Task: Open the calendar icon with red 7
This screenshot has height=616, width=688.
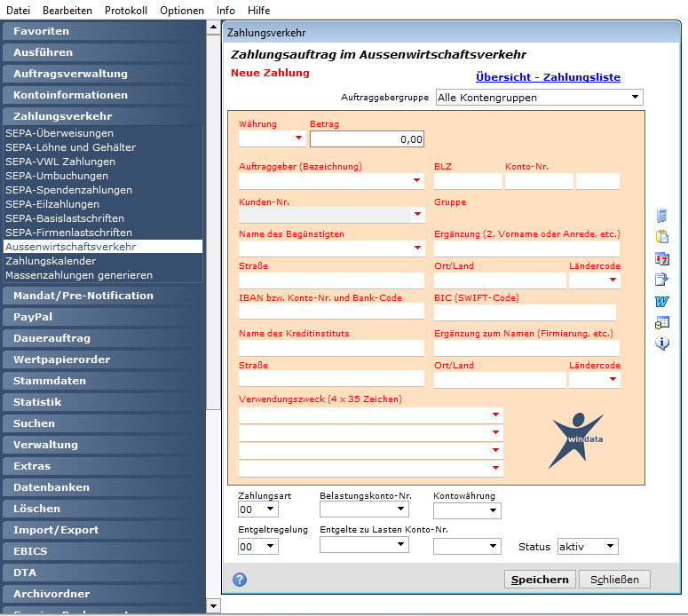Action: pos(661,258)
